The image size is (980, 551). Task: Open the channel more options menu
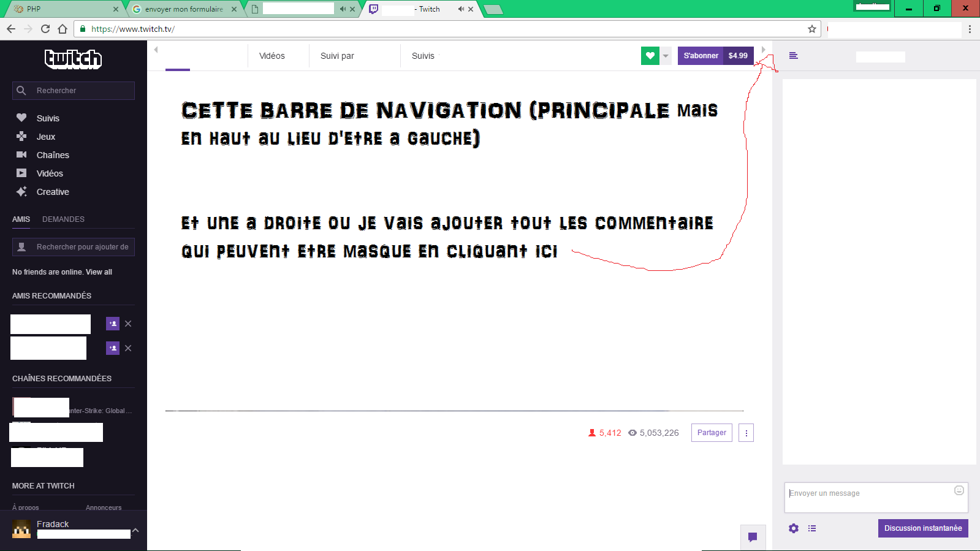click(x=746, y=433)
